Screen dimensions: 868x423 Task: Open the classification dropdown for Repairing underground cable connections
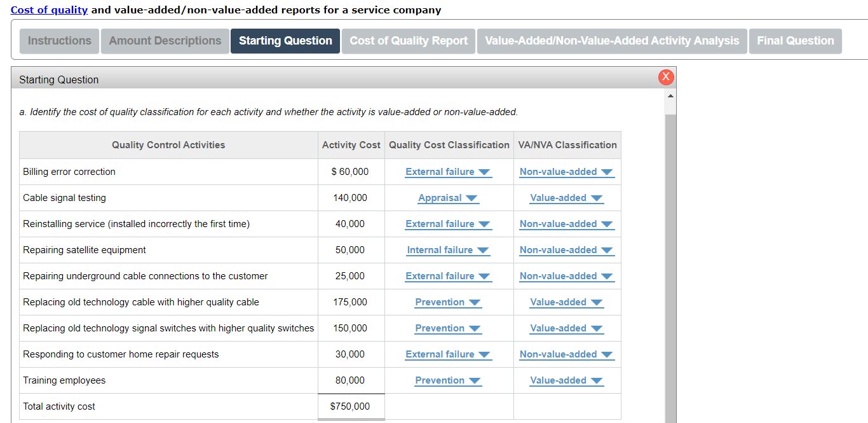point(448,275)
